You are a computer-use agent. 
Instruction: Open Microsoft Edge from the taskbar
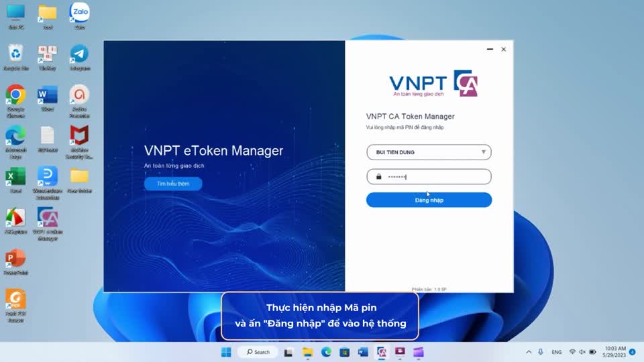pos(326,352)
